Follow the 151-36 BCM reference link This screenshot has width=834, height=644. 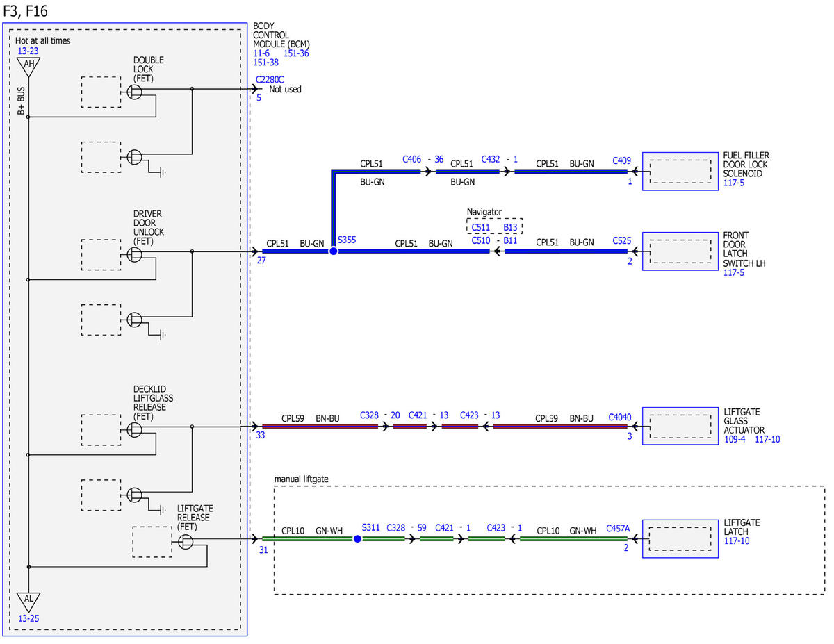tap(296, 53)
